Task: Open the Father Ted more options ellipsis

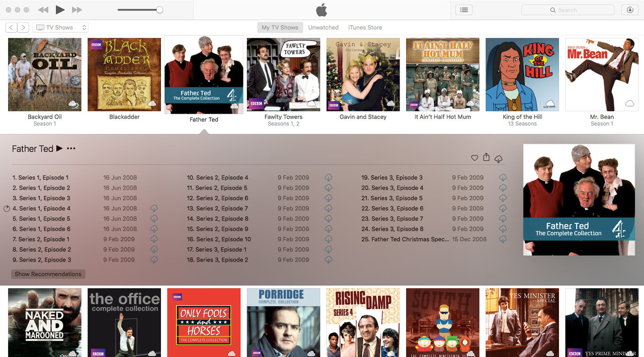Action: [x=71, y=149]
